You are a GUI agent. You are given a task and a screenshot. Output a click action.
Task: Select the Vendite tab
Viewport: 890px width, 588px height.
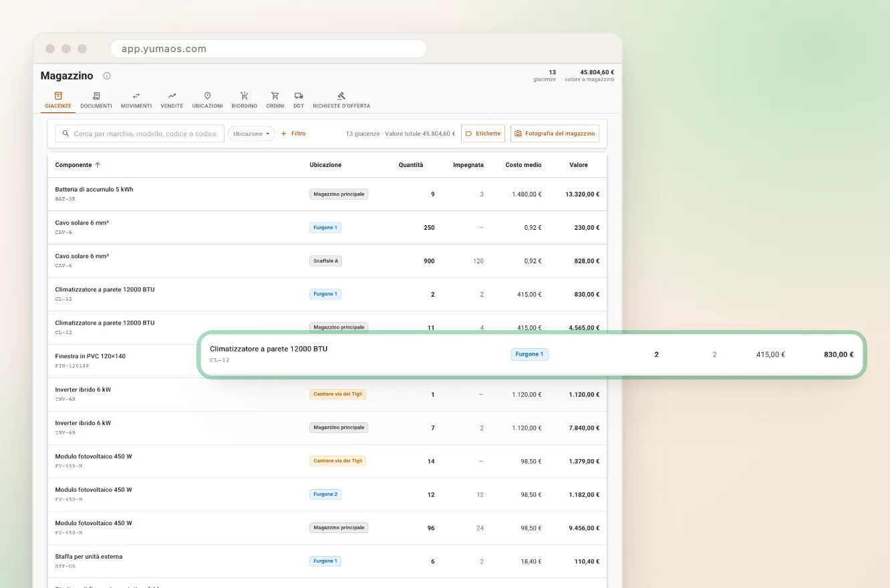172,101
